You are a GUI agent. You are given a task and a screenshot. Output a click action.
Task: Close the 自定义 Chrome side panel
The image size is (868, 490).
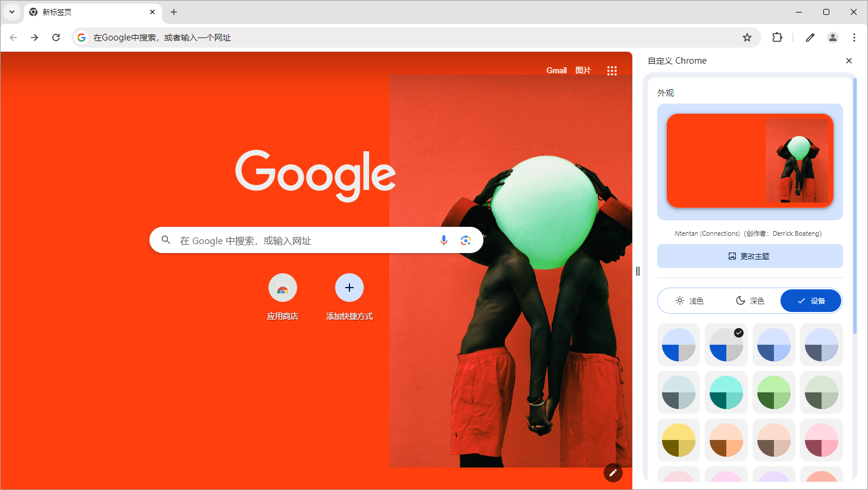tap(849, 61)
